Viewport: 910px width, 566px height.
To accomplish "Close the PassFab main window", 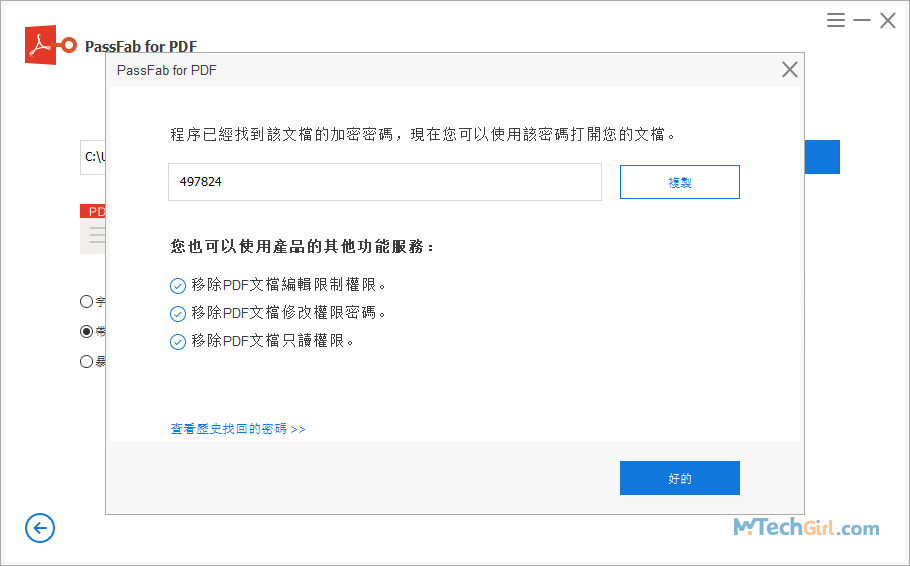I will click(x=887, y=20).
